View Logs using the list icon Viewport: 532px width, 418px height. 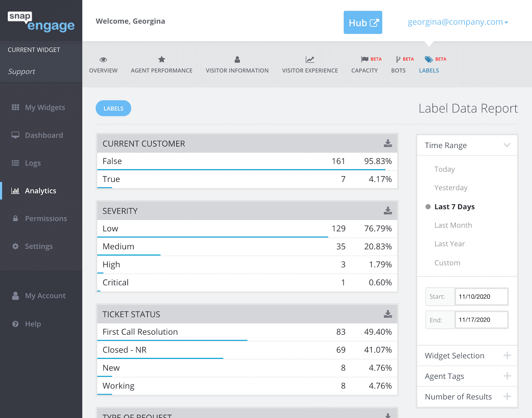pos(15,163)
